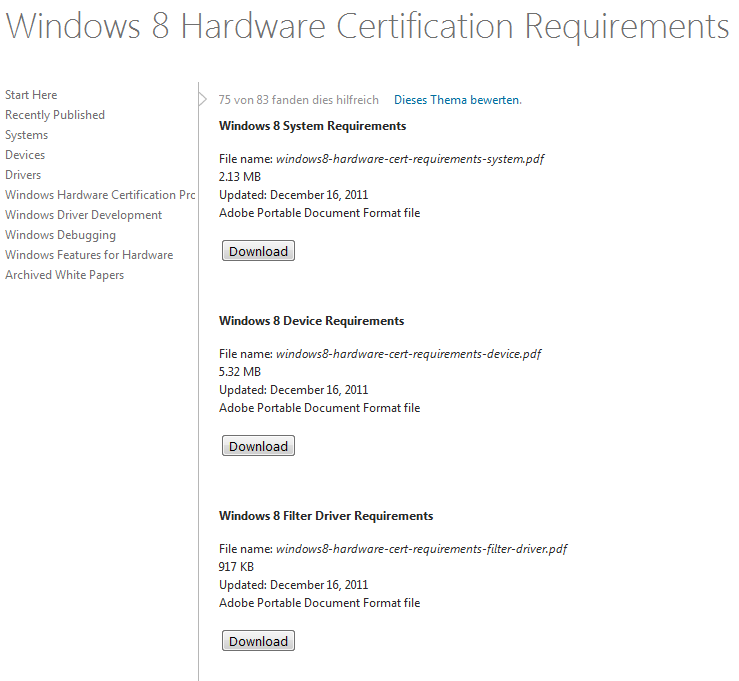Download the Windows 8 Device Requirements PDF

click(x=258, y=447)
